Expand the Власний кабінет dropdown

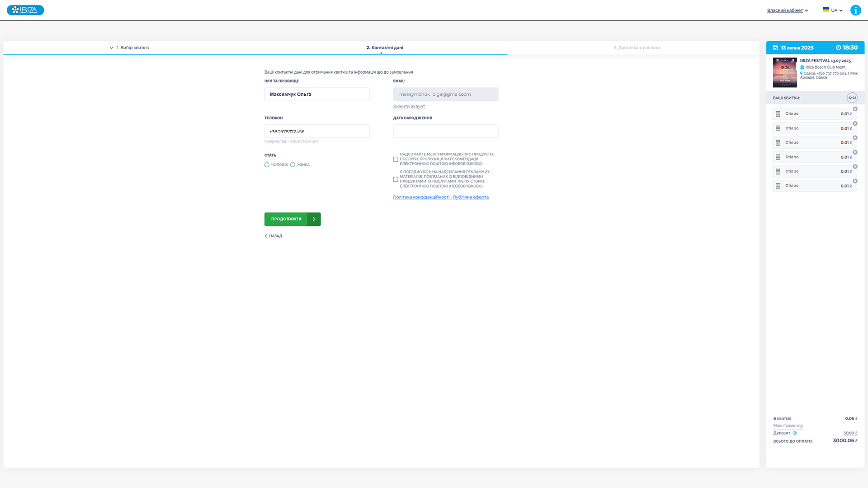click(787, 10)
